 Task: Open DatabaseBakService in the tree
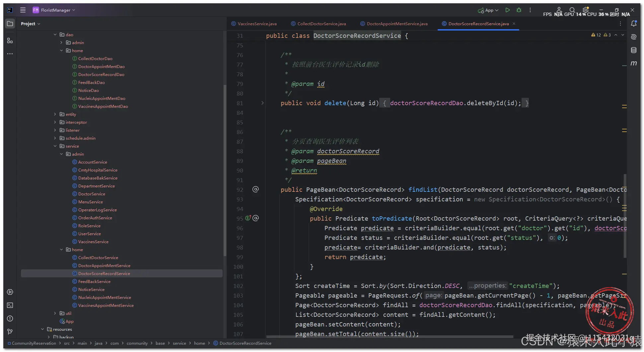click(x=98, y=178)
